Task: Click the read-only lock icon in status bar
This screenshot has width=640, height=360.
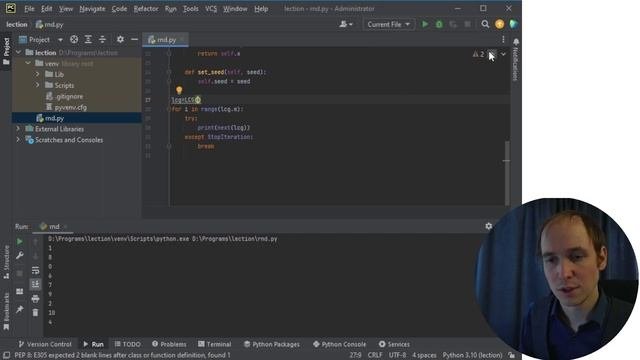Action: tap(511, 355)
